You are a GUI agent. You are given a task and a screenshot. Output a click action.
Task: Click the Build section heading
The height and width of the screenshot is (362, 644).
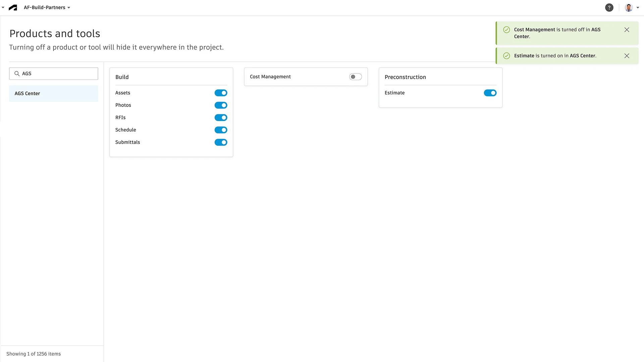point(122,77)
